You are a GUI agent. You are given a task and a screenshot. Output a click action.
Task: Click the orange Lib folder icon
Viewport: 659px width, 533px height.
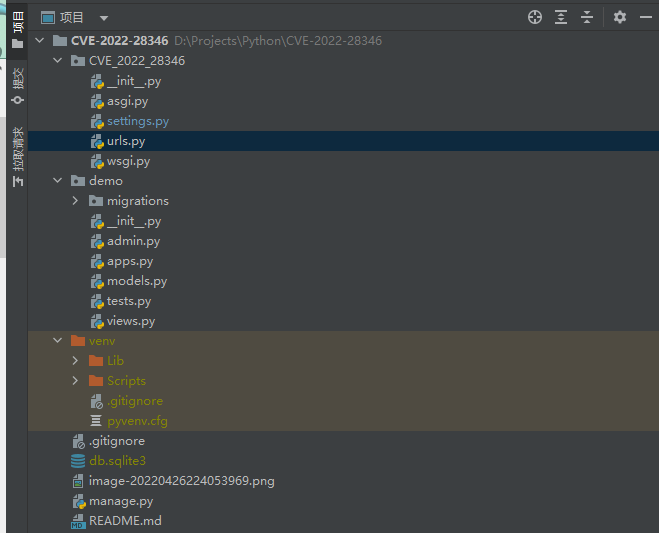coord(96,361)
